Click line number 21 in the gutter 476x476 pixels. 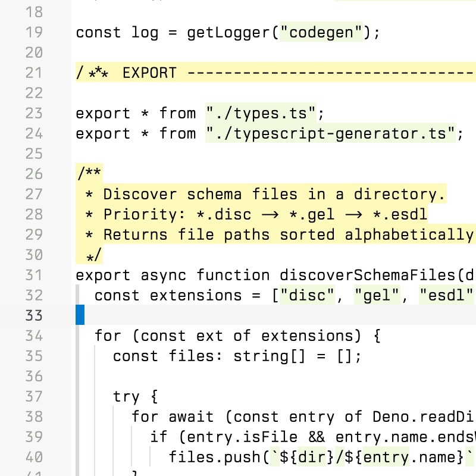pos(34,73)
